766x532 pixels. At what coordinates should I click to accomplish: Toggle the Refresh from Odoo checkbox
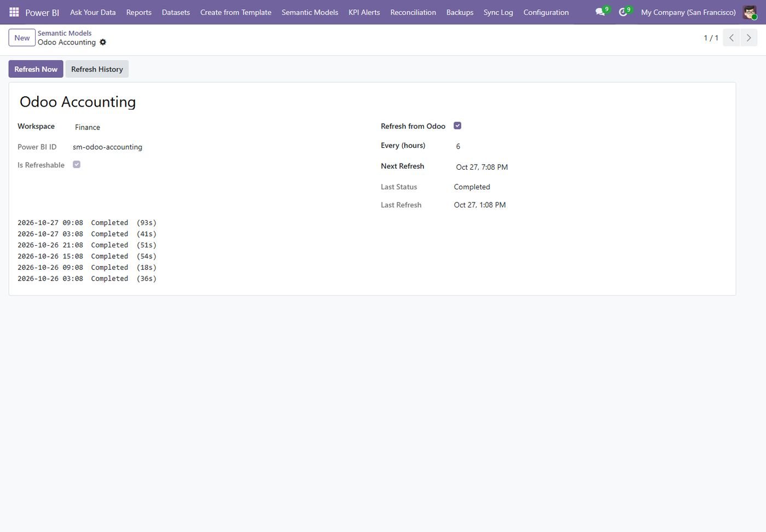click(x=457, y=126)
